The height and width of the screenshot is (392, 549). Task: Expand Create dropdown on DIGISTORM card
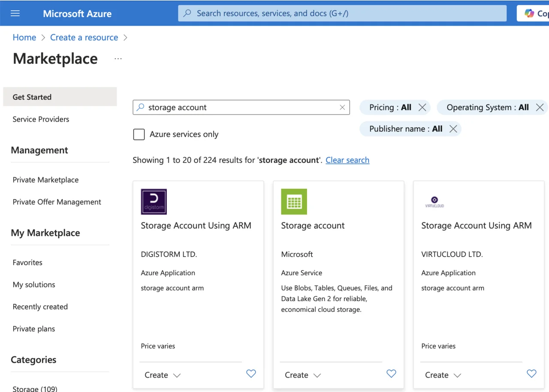163,375
